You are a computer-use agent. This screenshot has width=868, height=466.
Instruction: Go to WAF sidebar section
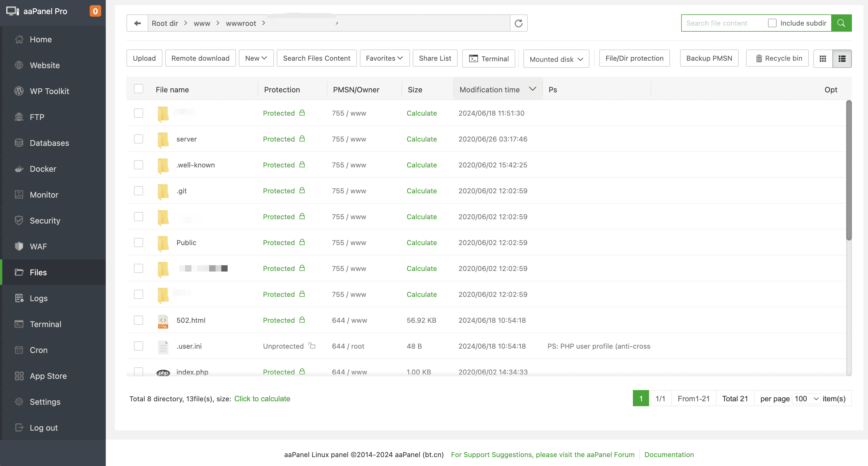pyautogui.click(x=38, y=247)
